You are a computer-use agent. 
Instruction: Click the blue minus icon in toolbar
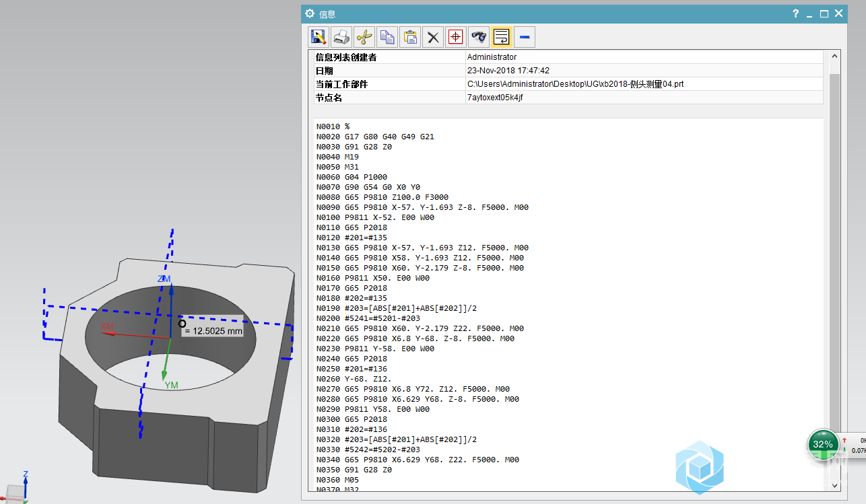525,37
